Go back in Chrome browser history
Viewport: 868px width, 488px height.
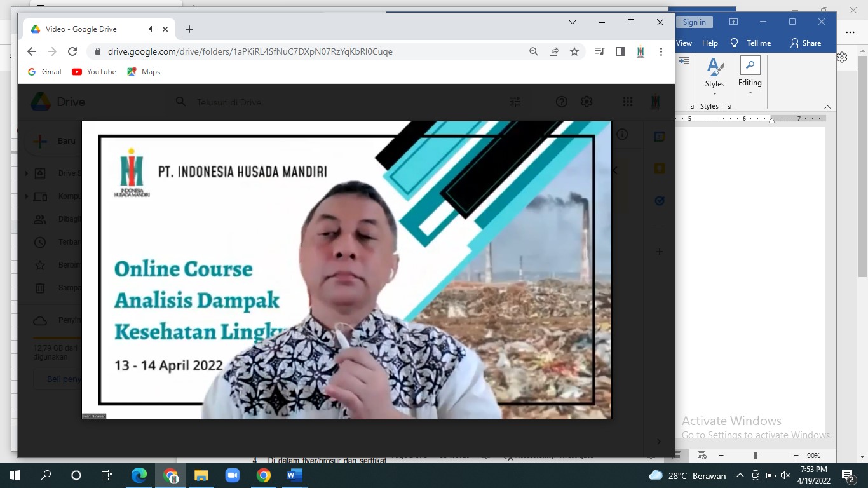point(32,51)
